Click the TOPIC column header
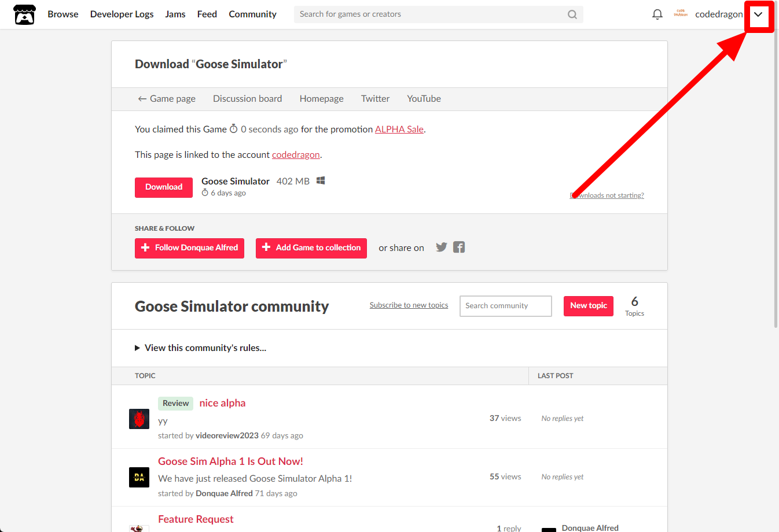Screen dimensions: 779x532 pos(145,376)
